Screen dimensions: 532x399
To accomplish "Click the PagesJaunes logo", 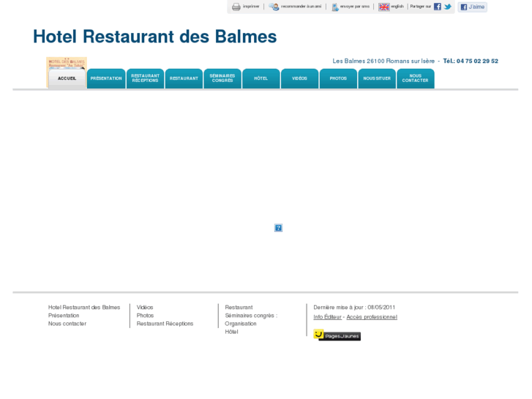I will click(337, 335).
